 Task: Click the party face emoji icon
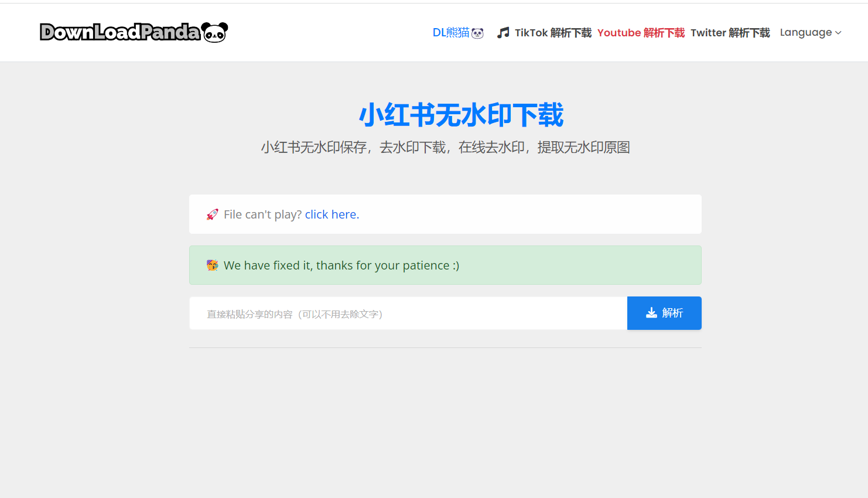212,265
